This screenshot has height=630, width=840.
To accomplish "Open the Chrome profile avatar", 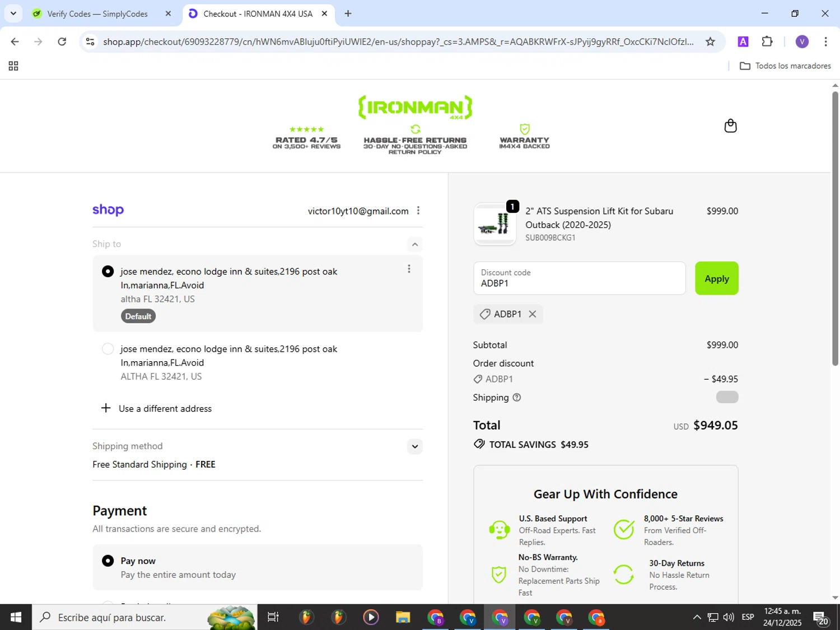I will [x=802, y=41].
